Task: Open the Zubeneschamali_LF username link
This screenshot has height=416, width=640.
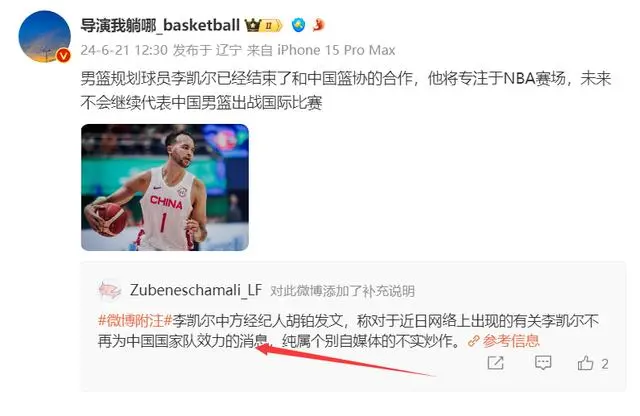Action: (x=196, y=290)
